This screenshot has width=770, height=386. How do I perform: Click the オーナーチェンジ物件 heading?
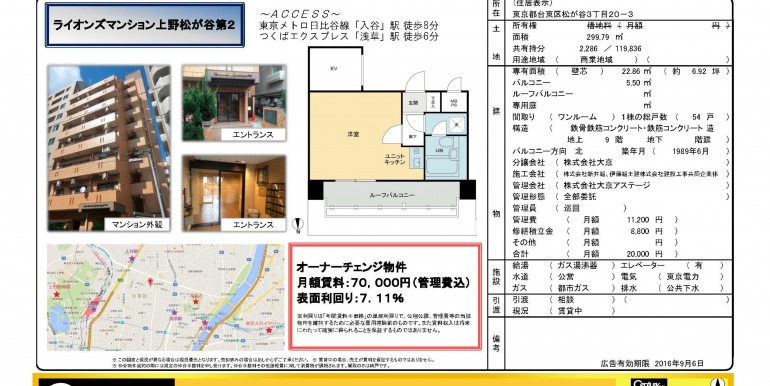point(352,268)
